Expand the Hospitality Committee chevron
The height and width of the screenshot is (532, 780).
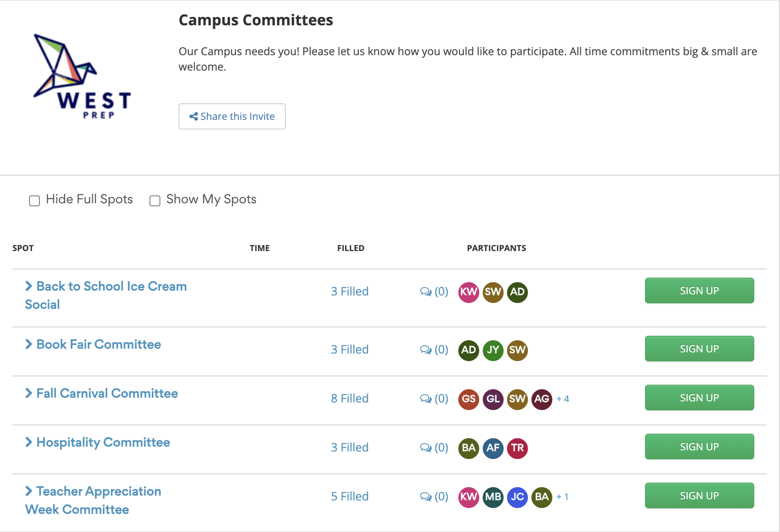[x=29, y=442]
